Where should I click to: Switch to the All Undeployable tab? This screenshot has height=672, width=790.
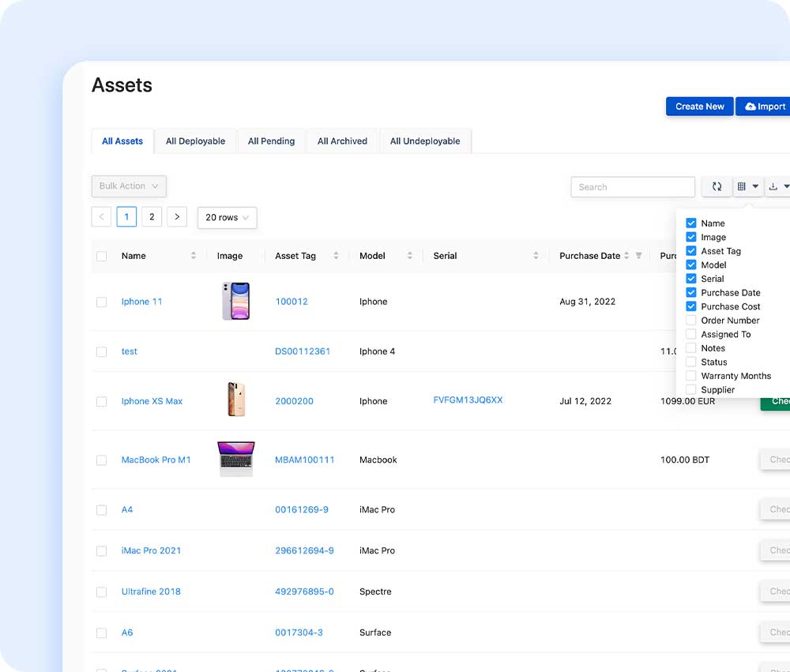(425, 141)
